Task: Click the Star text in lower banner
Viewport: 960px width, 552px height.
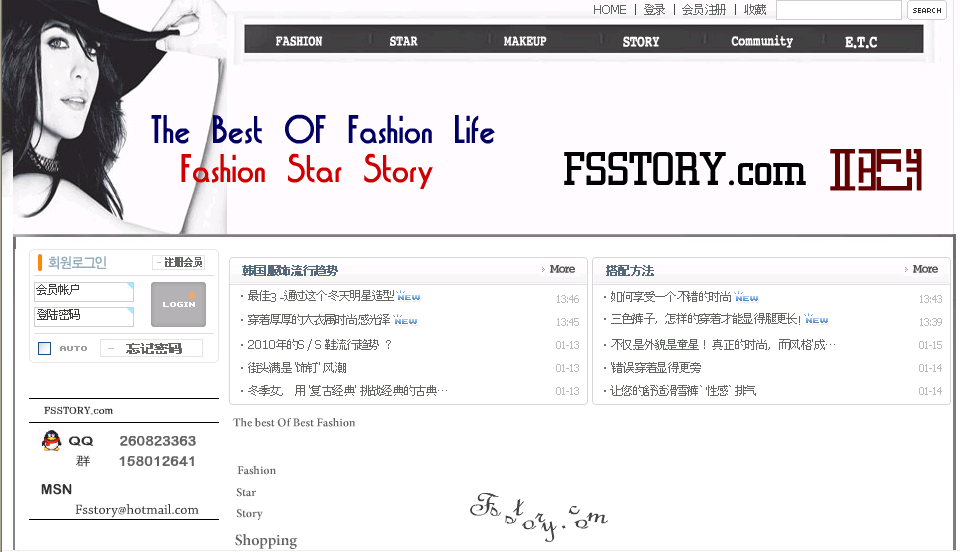Action: pos(246,492)
